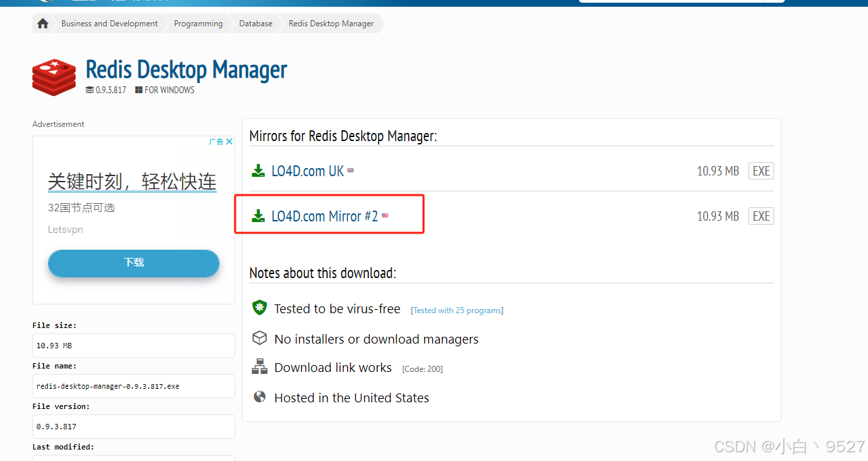
Task: Click the green virus-free shield icon
Action: tap(259, 308)
